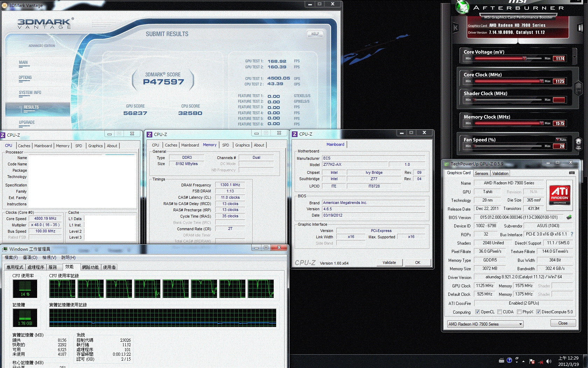Viewport: 588px width, 368px height.
Task: Click the MSI Afterburner dragon logo
Action: point(462,7)
